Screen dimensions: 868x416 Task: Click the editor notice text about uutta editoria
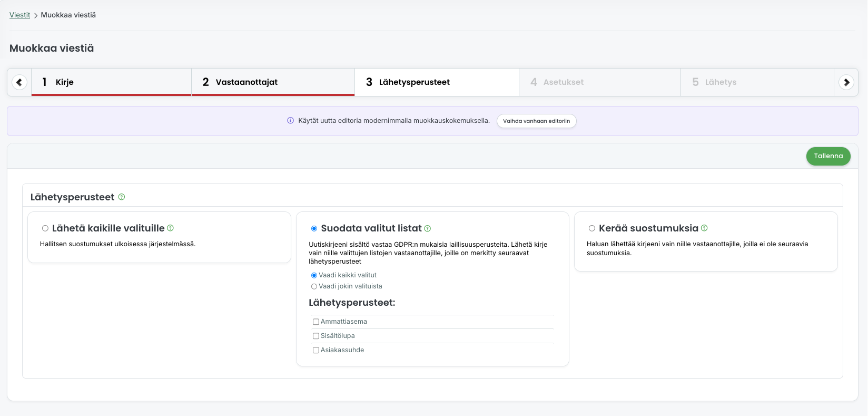[394, 120]
